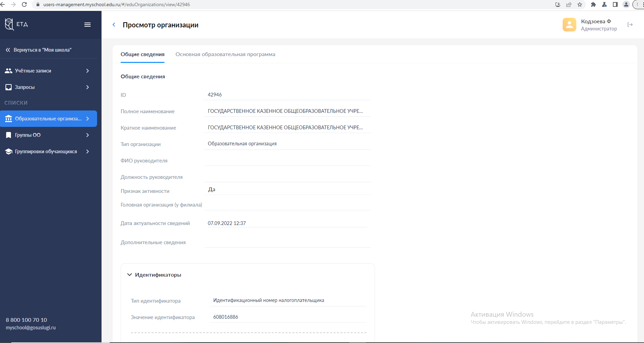Screen dimensions: 644x343
Task: Select Группы ОО menu item
Action: click(x=49, y=135)
